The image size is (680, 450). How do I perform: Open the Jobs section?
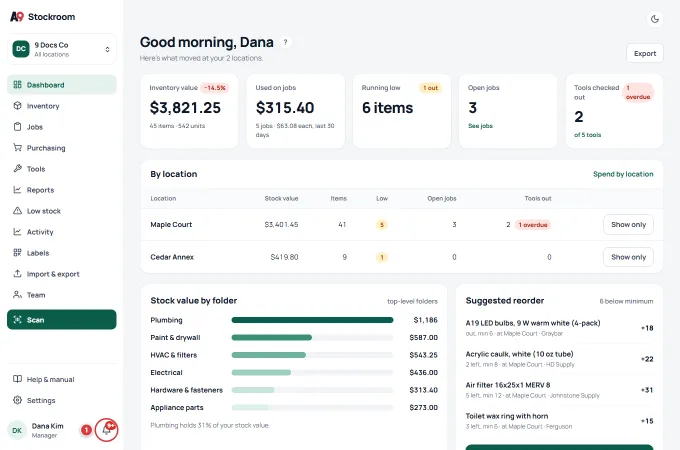click(x=62, y=127)
